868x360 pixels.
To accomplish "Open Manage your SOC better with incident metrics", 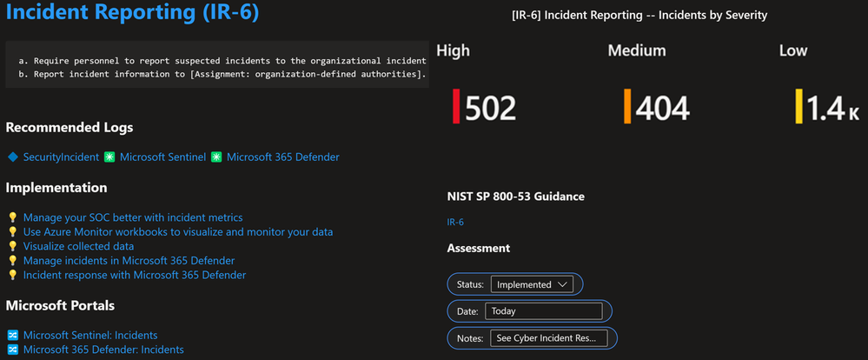I will (133, 217).
